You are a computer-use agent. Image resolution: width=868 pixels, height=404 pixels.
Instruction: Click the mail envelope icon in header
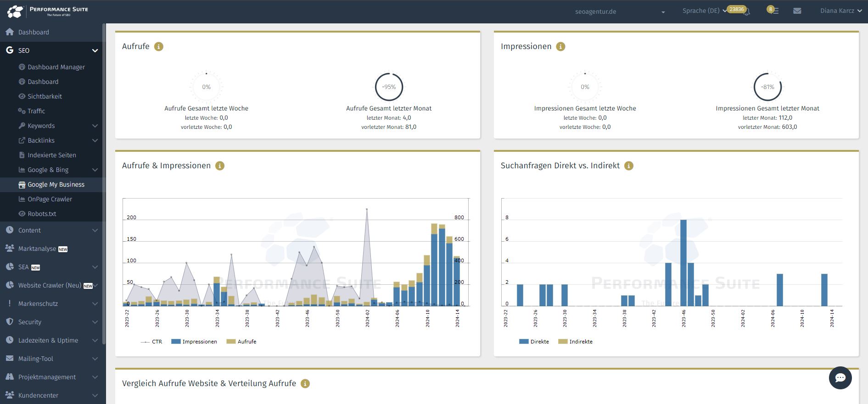pos(797,11)
